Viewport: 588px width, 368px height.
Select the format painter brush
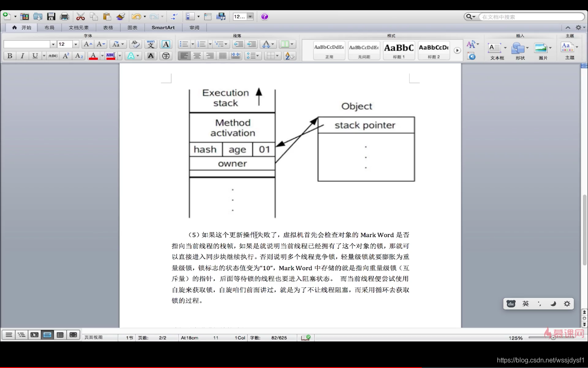pyautogui.click(x=120, y=16)
